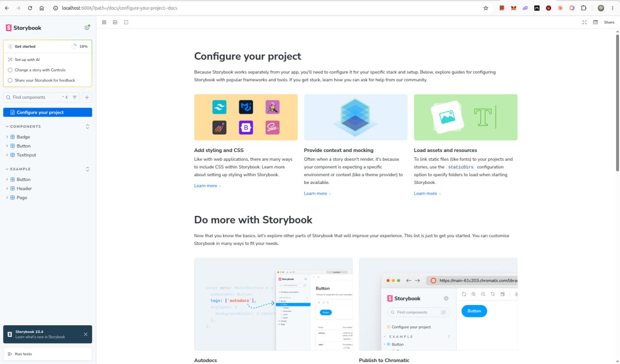Click the 'Load assets and resources' title
620x364 pixels.
tap(446, 151)
